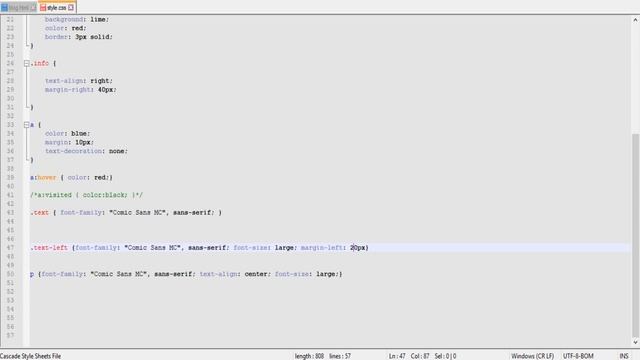Click 'center' value on line 50
640x360 pixels.
click(x=256, y=274)
